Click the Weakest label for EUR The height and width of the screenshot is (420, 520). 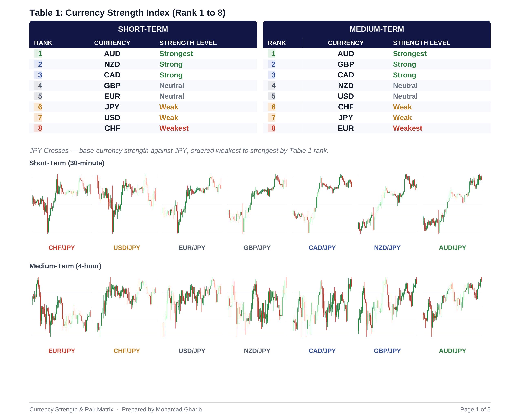pyautogui.click(x=407, y=128)
